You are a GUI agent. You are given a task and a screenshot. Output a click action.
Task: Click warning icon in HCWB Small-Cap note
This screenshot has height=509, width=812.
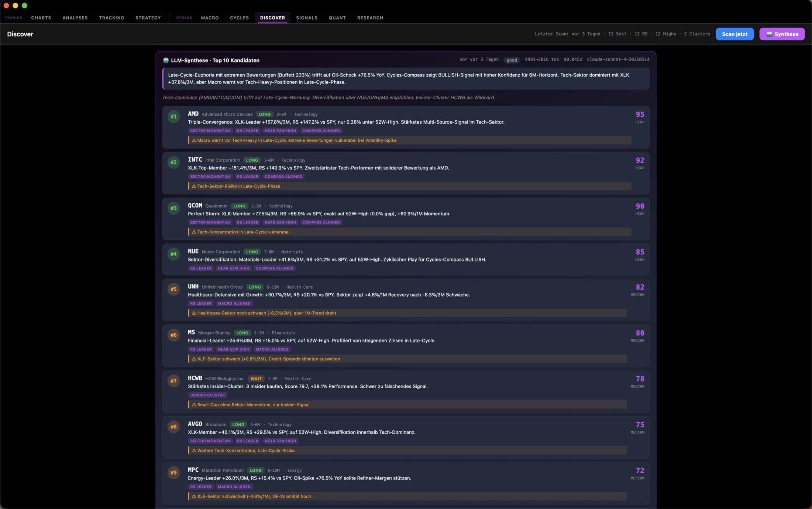[194, 404]
